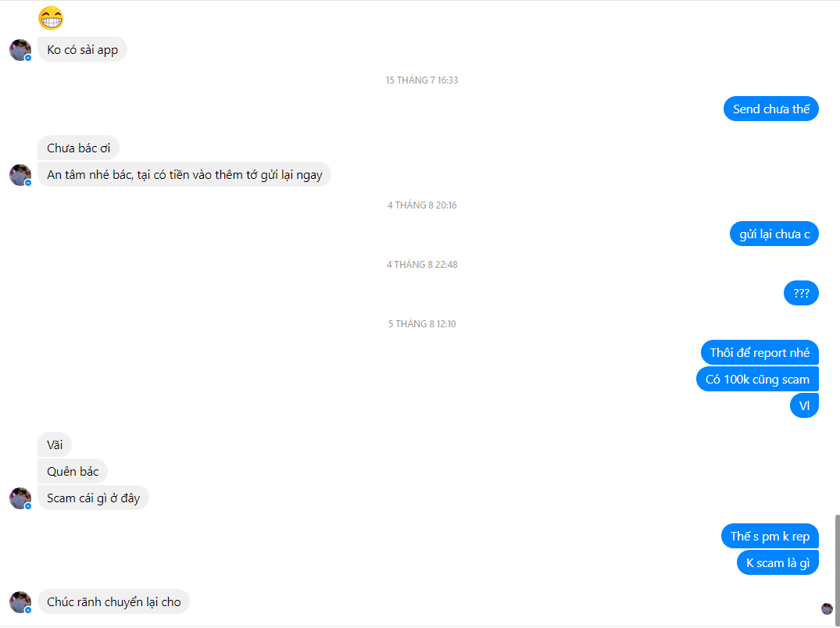840x628 pixels.
Task: Click the vertical scrollbar thumb on the right
Action: [x=838, y=562]
